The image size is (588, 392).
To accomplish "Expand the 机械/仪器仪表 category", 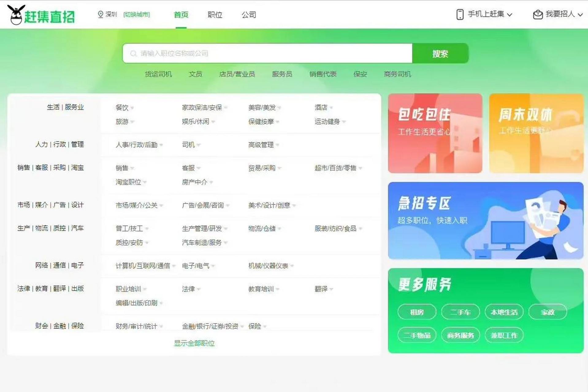I will click(271, 266).
